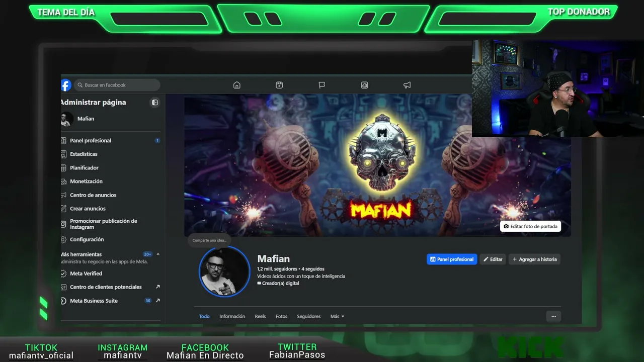Open external link arrow for Centro de clientes potenciales
Viewport: 644px width, 362px height.
[x=157, y=287]
